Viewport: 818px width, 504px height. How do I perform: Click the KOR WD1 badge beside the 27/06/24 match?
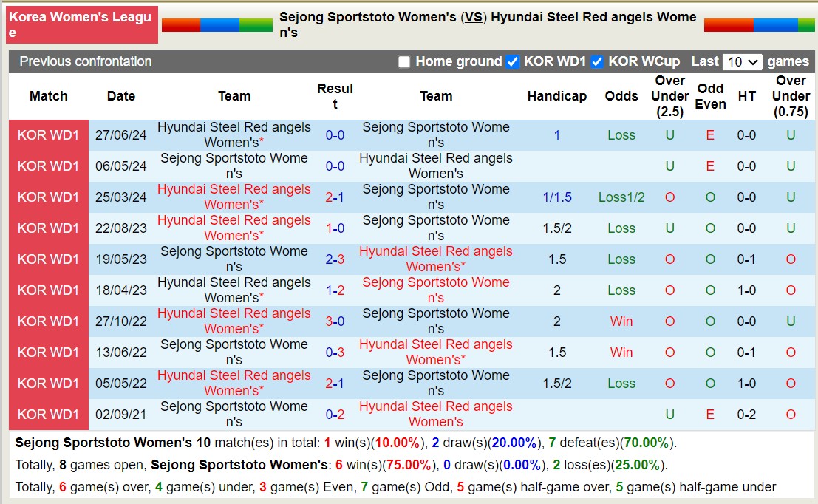[x=47, y=135]
